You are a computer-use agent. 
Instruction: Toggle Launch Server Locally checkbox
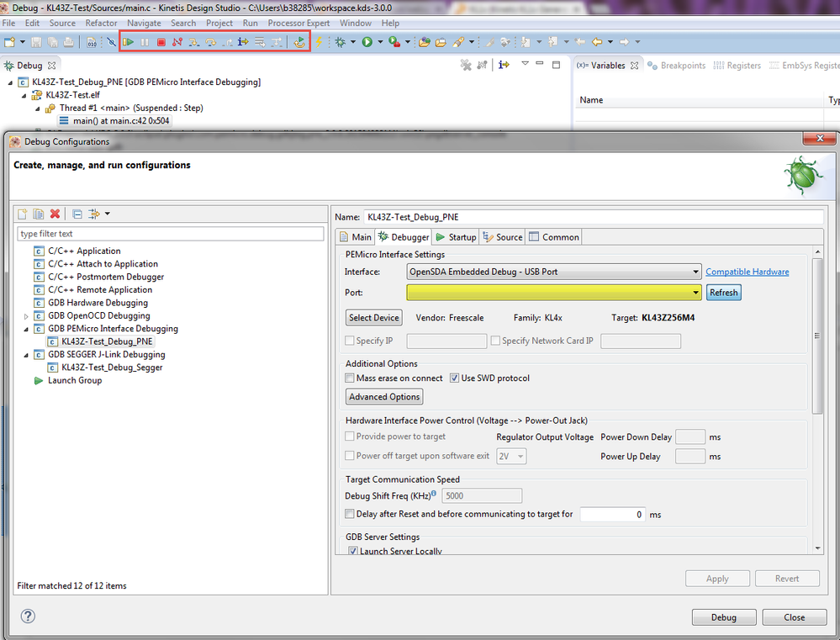pyautogui.click(x=353, y=551)
